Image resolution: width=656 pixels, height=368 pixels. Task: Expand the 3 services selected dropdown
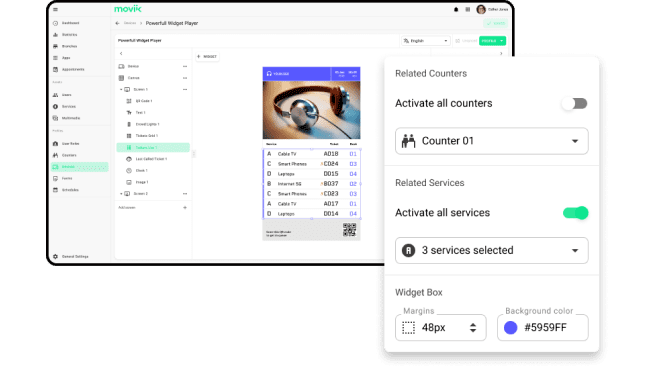pos(492,250)
